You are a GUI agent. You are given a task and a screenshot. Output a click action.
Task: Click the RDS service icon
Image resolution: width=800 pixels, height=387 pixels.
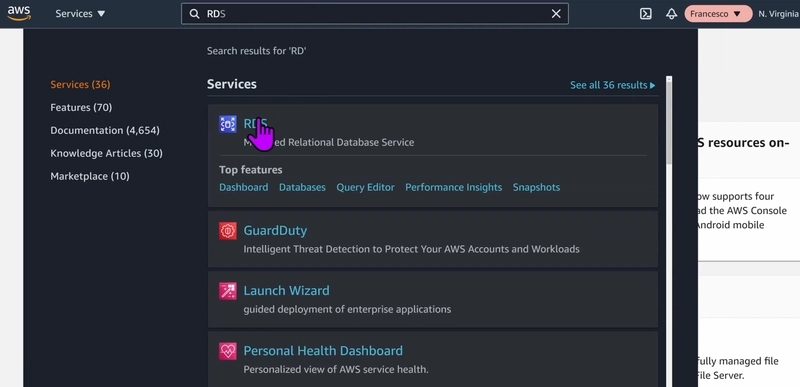pos(228,124)
